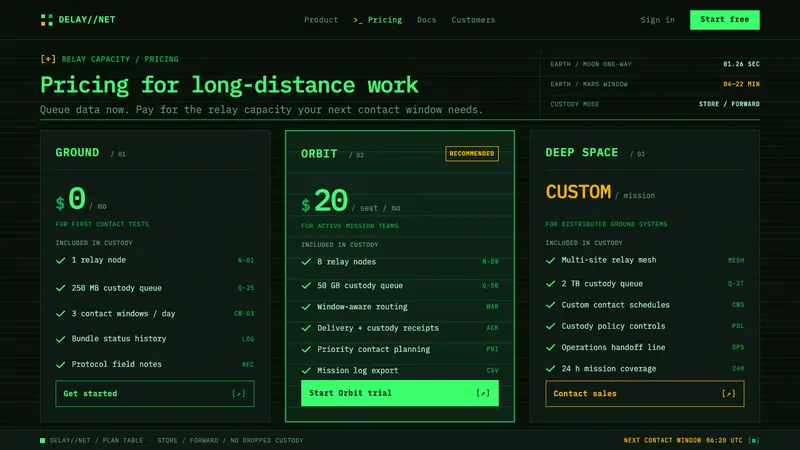
Task: Click the $0 price on Ground
Action: (x=71, y=198)
